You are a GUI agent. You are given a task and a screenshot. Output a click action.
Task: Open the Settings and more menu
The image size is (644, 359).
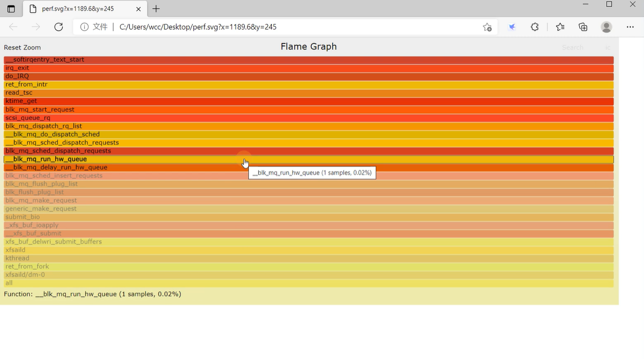(630, 27)
